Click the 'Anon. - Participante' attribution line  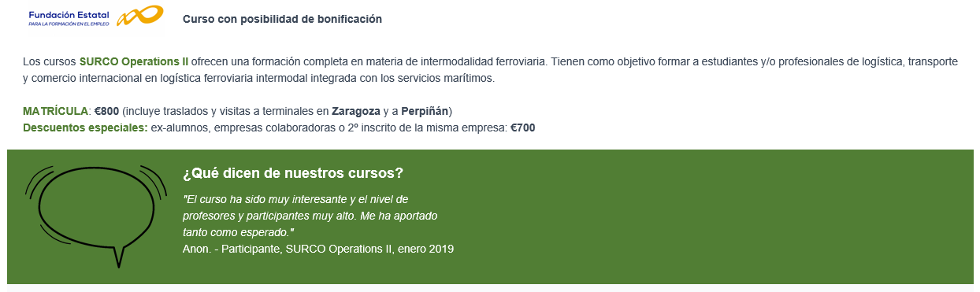pyautogui.click(x=318, y=249)
